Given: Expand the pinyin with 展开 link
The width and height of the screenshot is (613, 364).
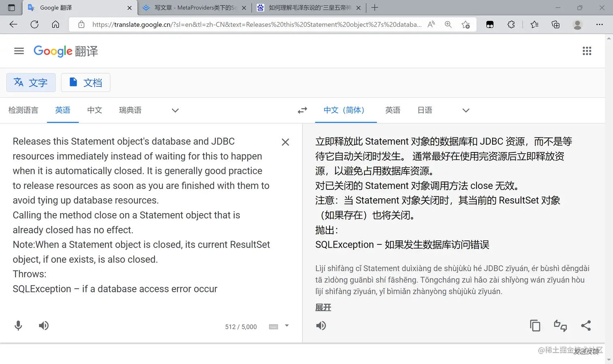Looking at the screenshot, I should point(323,307).
